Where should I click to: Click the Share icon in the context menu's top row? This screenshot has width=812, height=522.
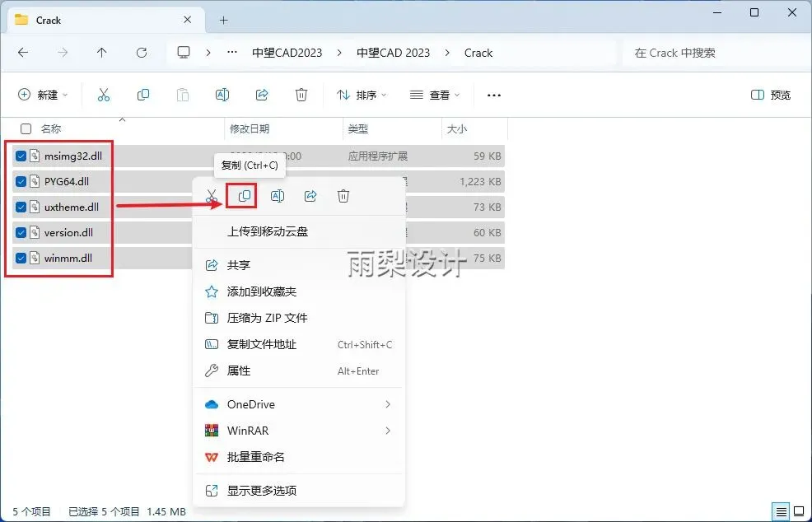pyautogui.click(x=310, y=196)
